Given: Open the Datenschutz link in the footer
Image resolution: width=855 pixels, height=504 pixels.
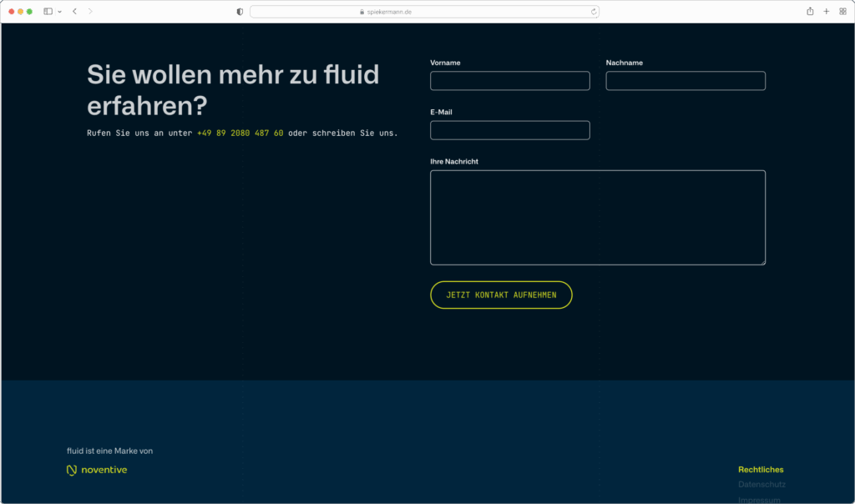Looking at the screenshot, I should point(761,483).
